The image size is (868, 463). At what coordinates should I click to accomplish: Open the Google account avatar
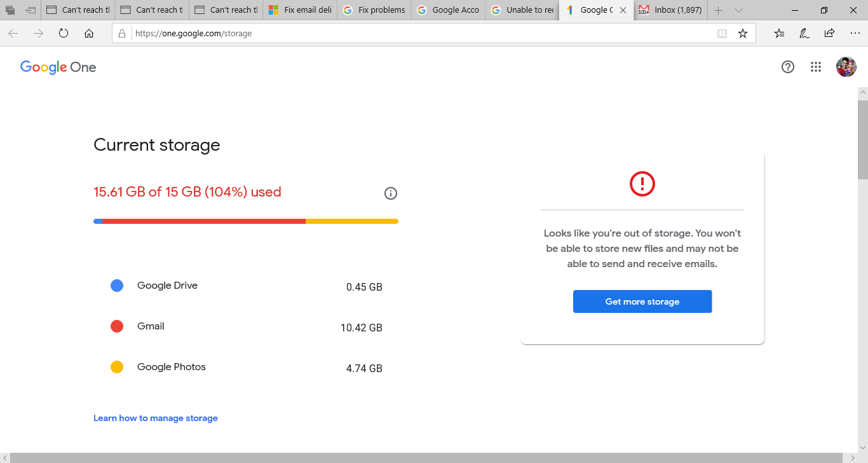pyautogui.click(x=846, y=67)
